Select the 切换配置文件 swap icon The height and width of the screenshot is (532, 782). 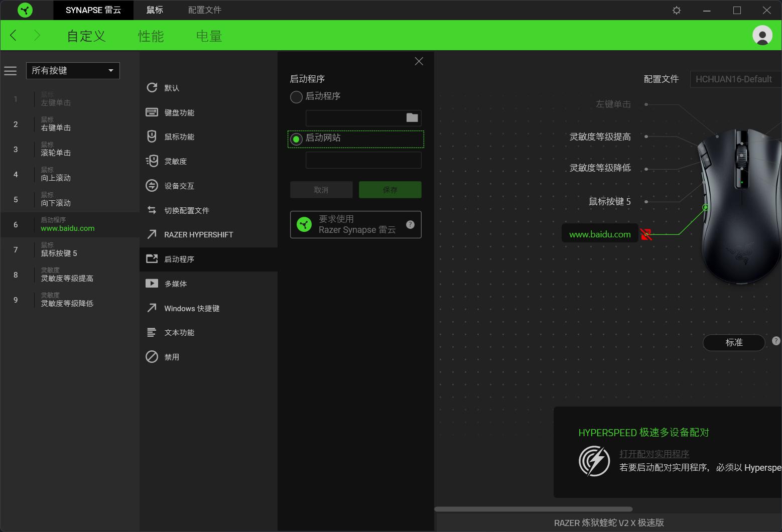152,210
